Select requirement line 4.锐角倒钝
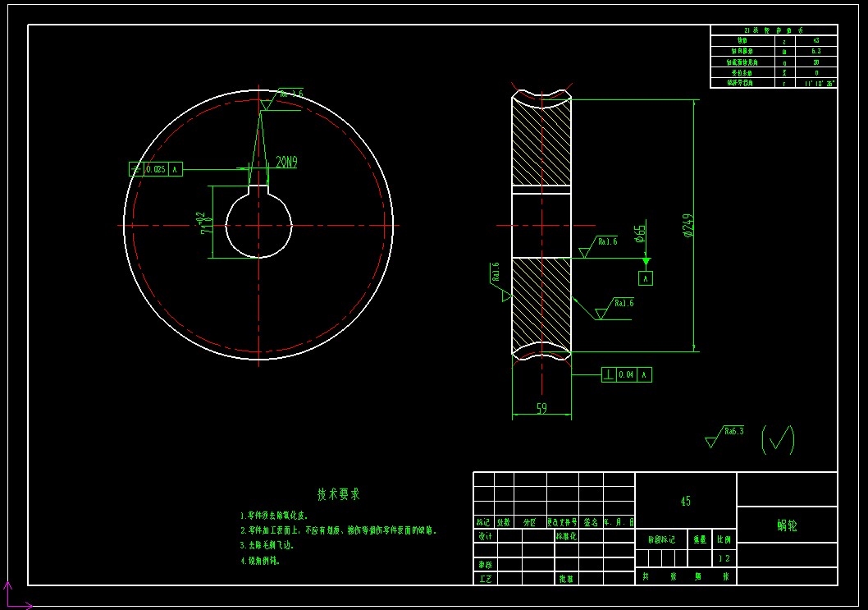The width and height of the screenshot is (868, 610). (260, 560)
